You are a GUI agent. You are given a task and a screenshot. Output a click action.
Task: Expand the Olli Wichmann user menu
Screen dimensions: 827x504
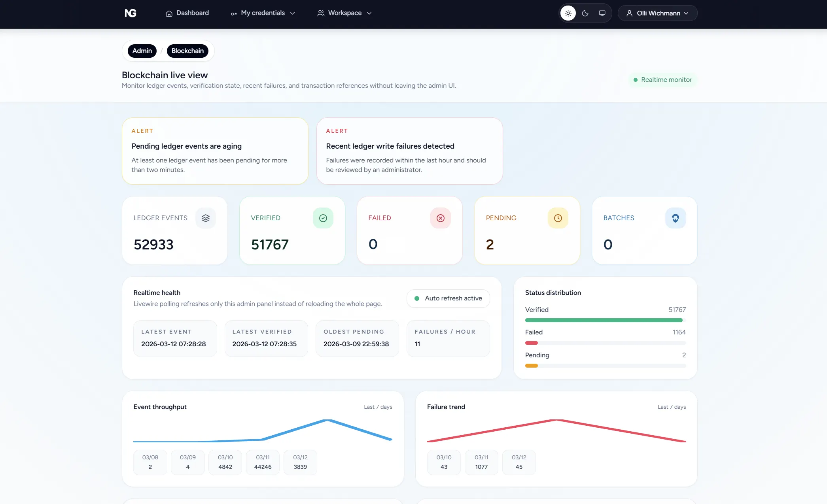coord(657,13)
